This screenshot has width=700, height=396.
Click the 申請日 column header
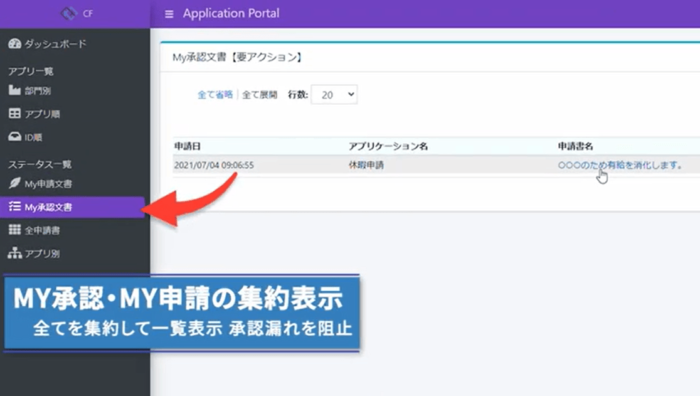(x=188, y=146)
